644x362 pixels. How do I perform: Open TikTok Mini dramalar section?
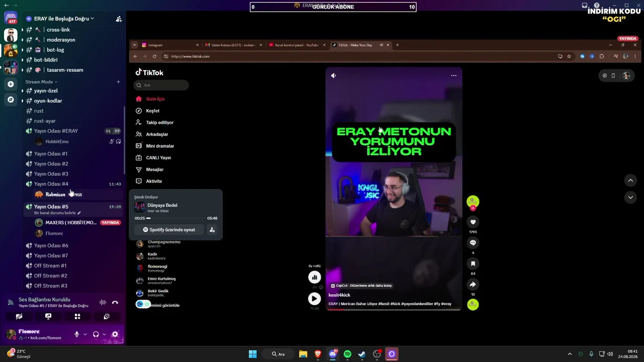click(160, 146)
